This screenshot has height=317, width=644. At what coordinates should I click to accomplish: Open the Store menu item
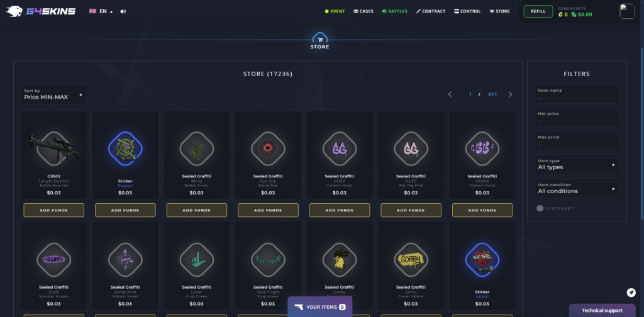coord(499,11)
